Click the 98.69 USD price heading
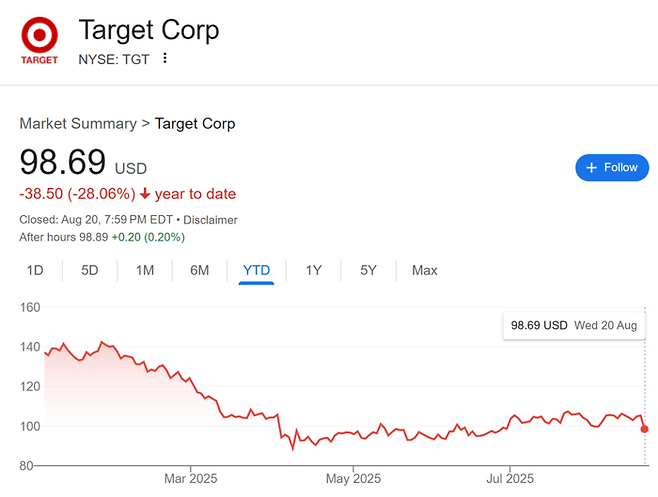This screenshot has height=497, width=658. pyautogui.click(x=63, y=163)
